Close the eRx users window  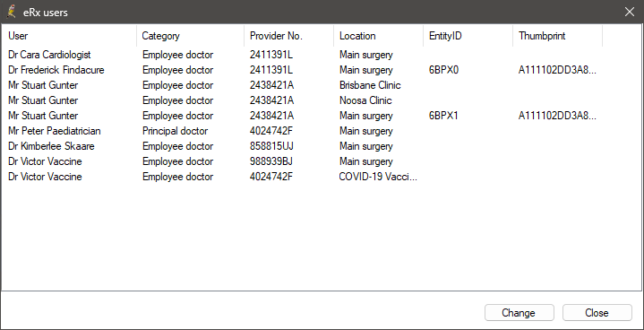629,12
